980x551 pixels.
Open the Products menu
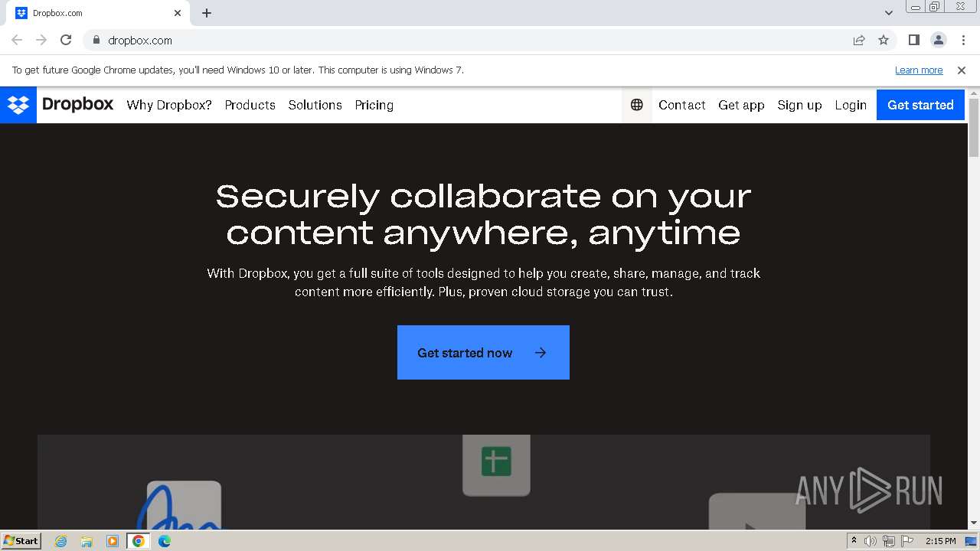250,105
